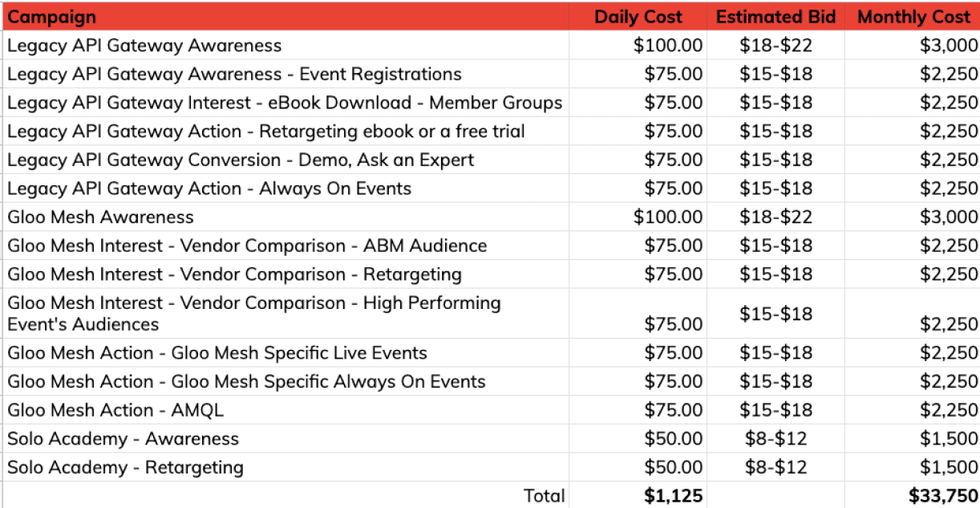Select the Gloo Mesh Awareness campaign cell

(x=101, y=217)
